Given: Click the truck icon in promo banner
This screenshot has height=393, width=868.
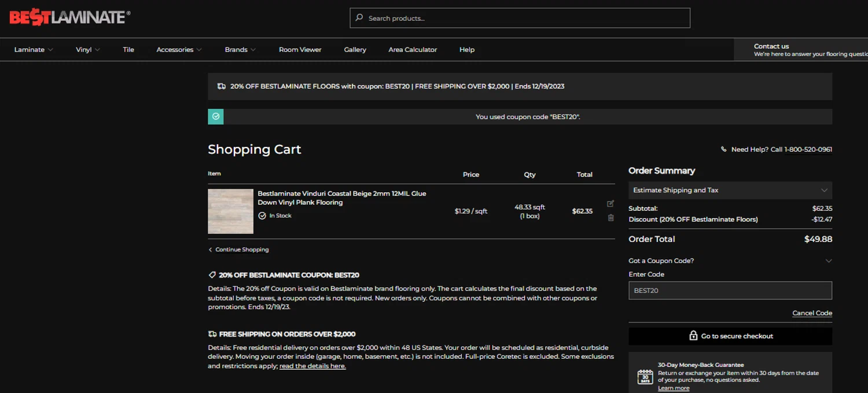Looking at the screenshot, I should pos(222,86).
